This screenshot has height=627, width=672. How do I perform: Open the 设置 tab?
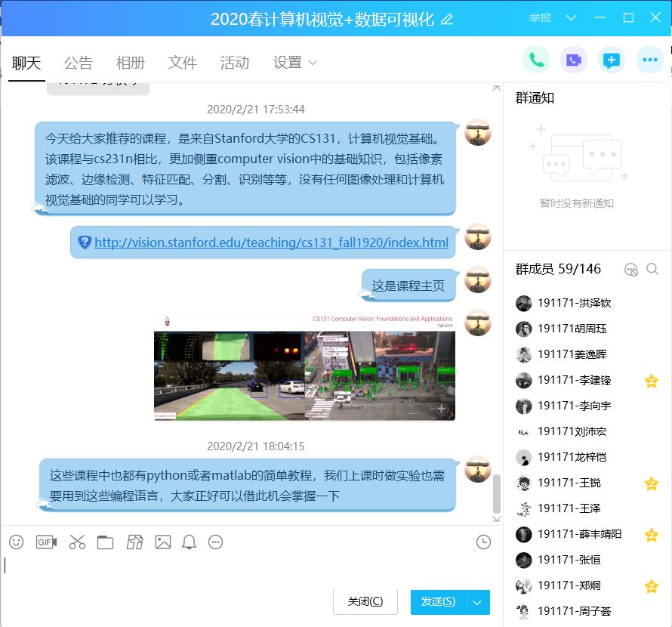tap(288, 63)
